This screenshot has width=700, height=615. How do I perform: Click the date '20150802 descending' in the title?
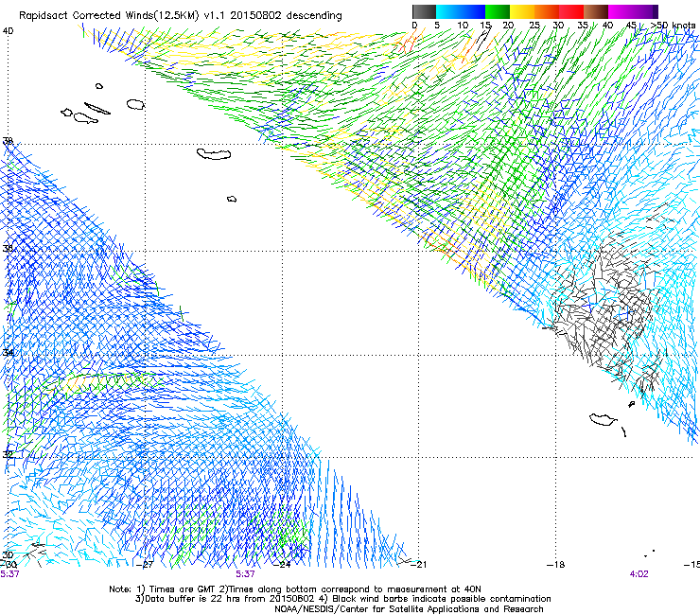[287, 15]
